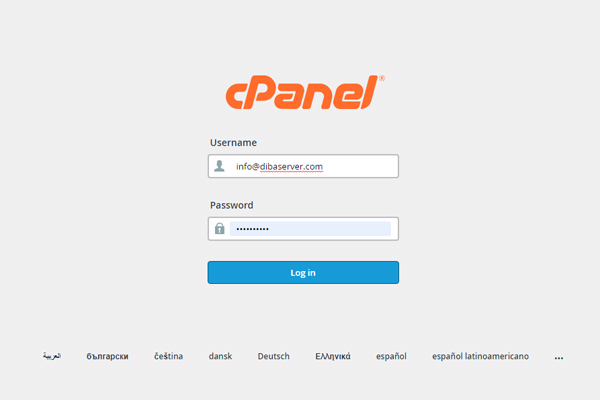Click the user silhouette icon in Username field
This screenshot has height=400, width=600.
[219, 166]
